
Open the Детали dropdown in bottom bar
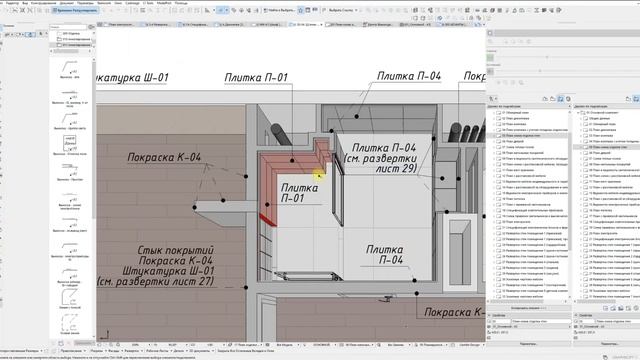[180, 351]
